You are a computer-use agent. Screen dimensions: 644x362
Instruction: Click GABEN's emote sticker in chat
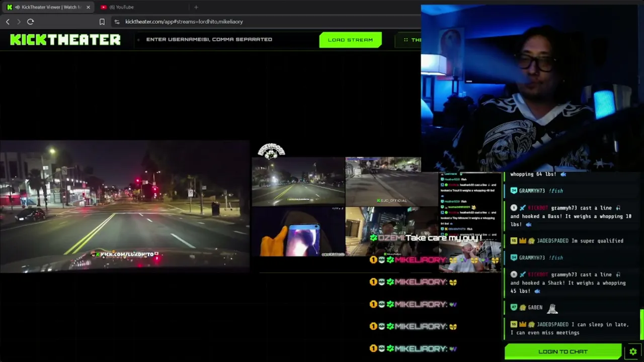552,308
